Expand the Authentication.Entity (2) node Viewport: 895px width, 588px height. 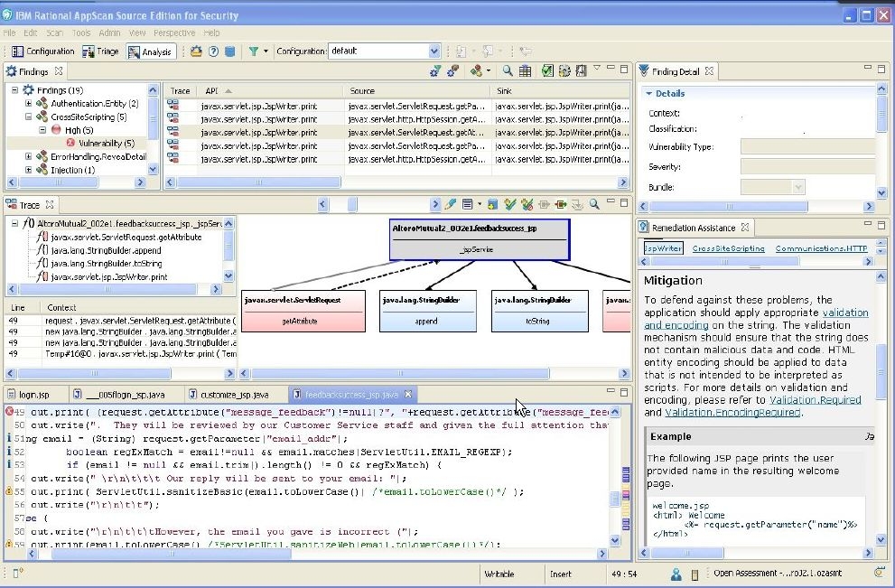(29, 103)
